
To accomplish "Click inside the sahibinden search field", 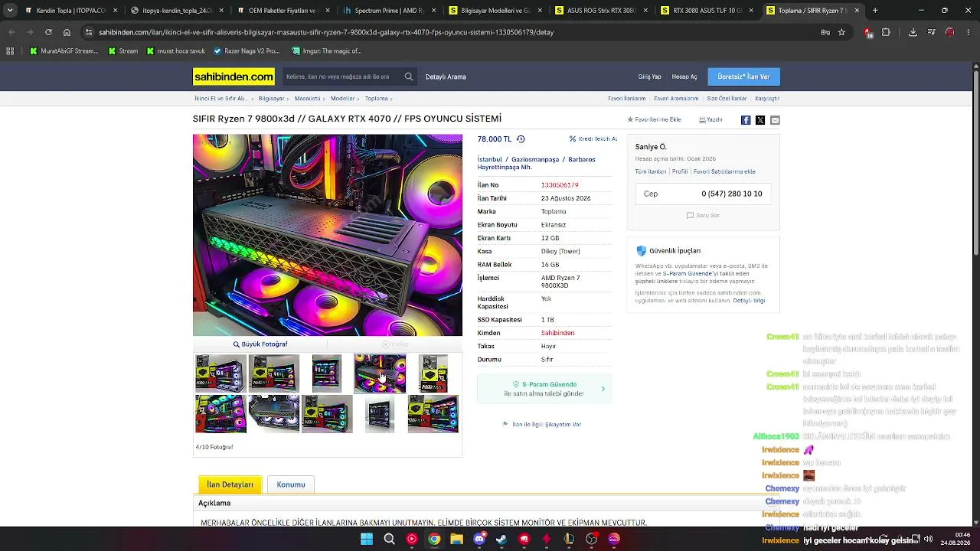I will (341, 77).
